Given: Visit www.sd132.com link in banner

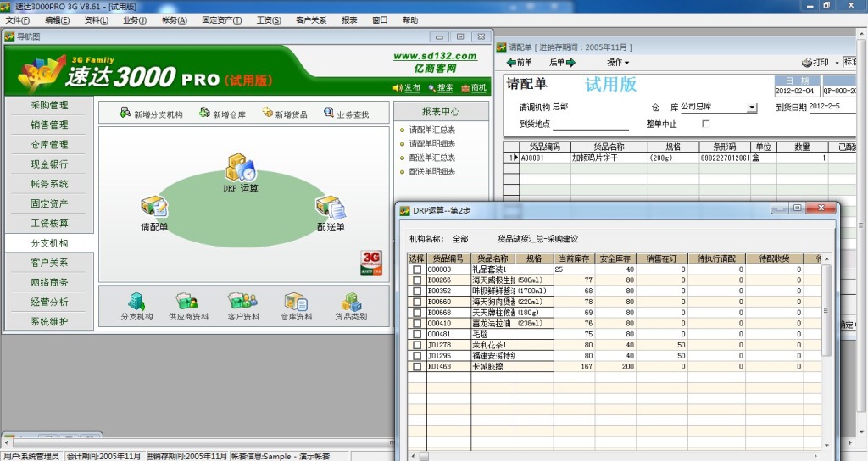Looking at the screenshot, I should 435,56.
